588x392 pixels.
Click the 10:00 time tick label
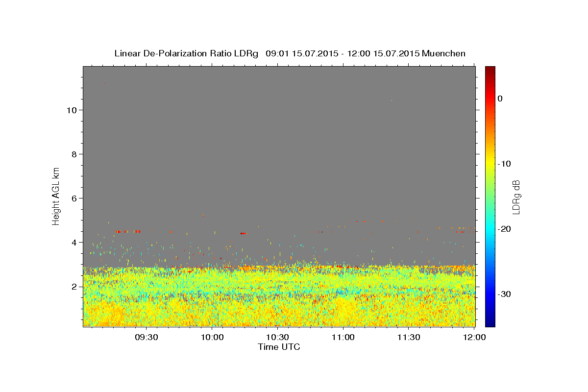click(213, 337)
